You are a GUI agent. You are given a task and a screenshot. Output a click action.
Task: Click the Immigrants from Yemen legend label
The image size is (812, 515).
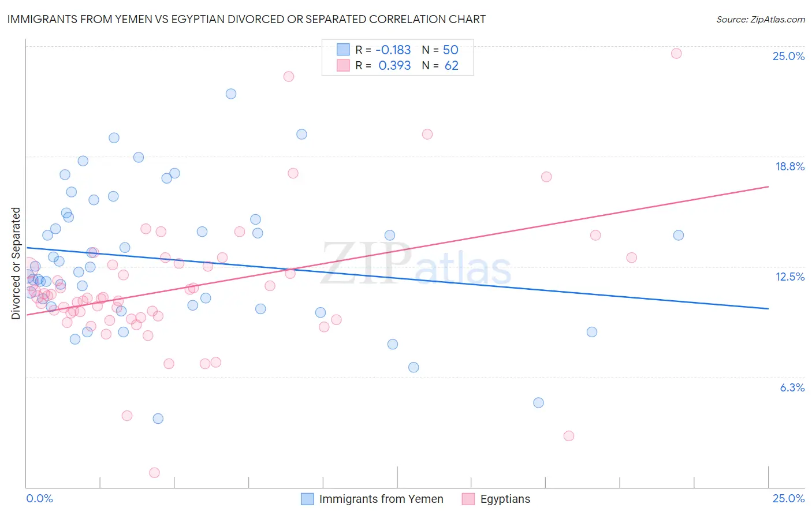pos(381,499)
